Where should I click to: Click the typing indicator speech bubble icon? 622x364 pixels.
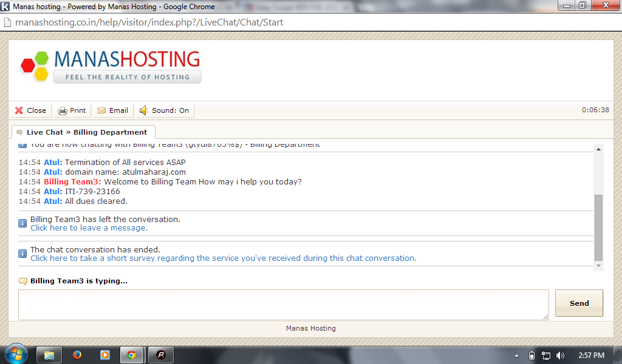pyautogui.click(x=23, y=281)
